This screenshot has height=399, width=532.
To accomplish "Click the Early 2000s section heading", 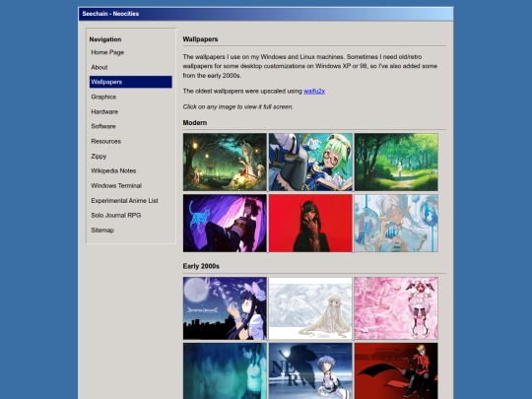I will point(201,266).
